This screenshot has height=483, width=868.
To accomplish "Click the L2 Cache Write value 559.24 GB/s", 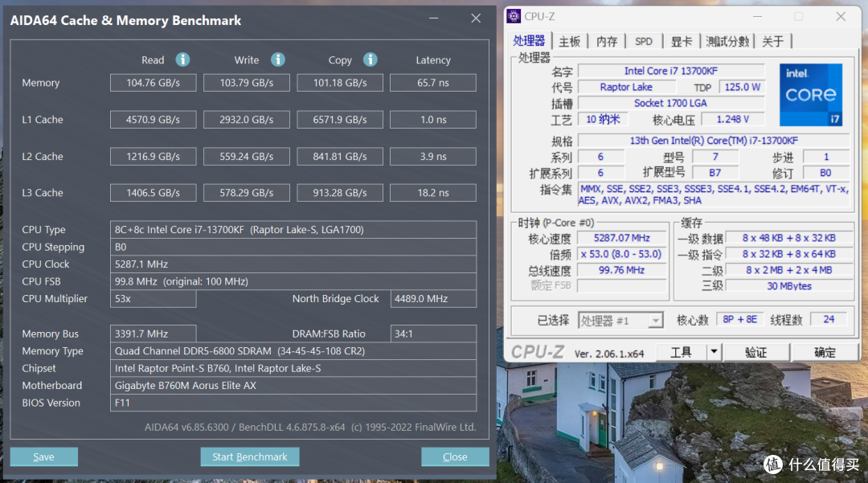I will (247, 157).
